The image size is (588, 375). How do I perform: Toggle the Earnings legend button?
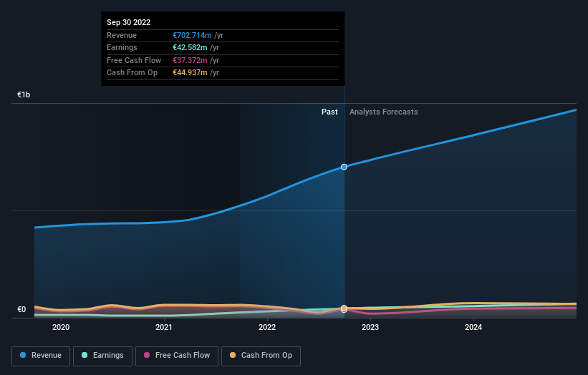(102, 356)
